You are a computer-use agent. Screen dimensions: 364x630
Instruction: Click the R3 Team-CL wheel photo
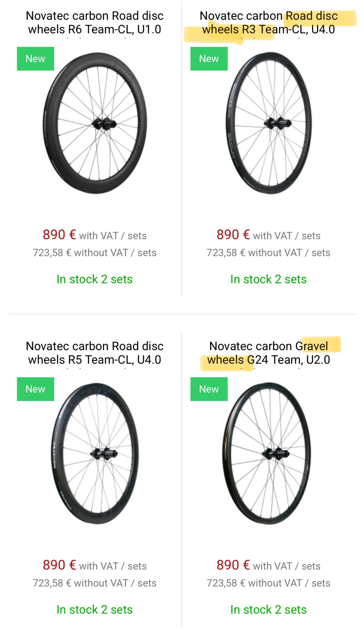[269, 123]
